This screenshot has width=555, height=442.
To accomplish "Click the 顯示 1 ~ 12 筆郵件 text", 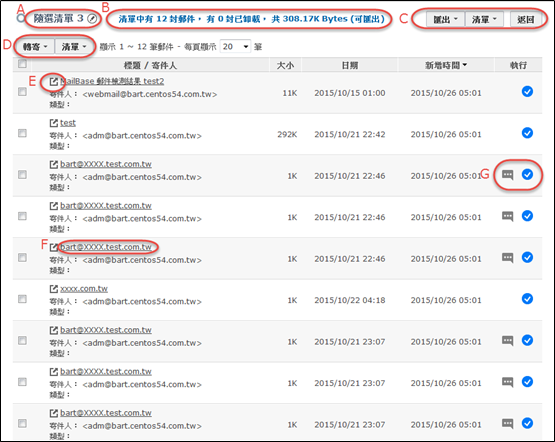I will pyautogui.click(x=137, y=47).
